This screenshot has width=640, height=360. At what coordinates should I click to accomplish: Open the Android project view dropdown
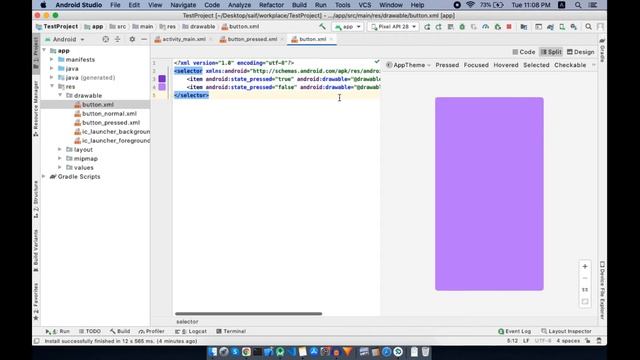pos(64,39)
